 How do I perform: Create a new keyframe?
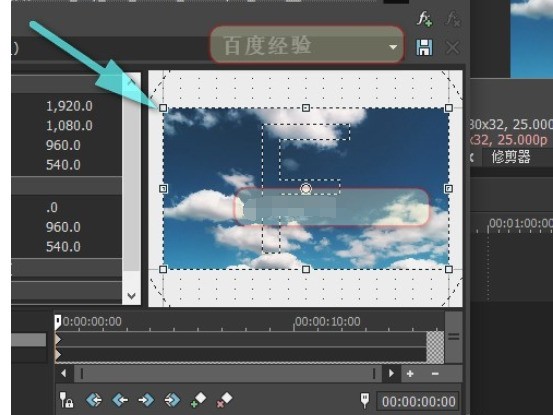point(199,400)
